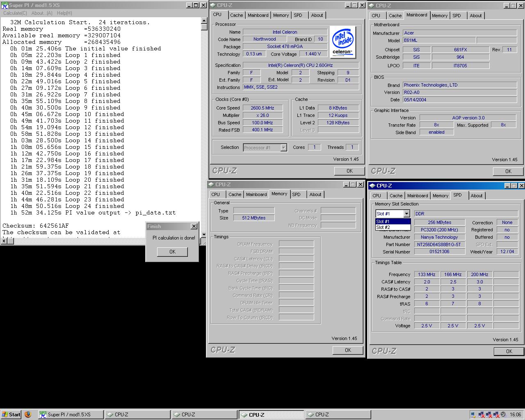Open the About tab in the Mainboard window

tap(476, 16)
